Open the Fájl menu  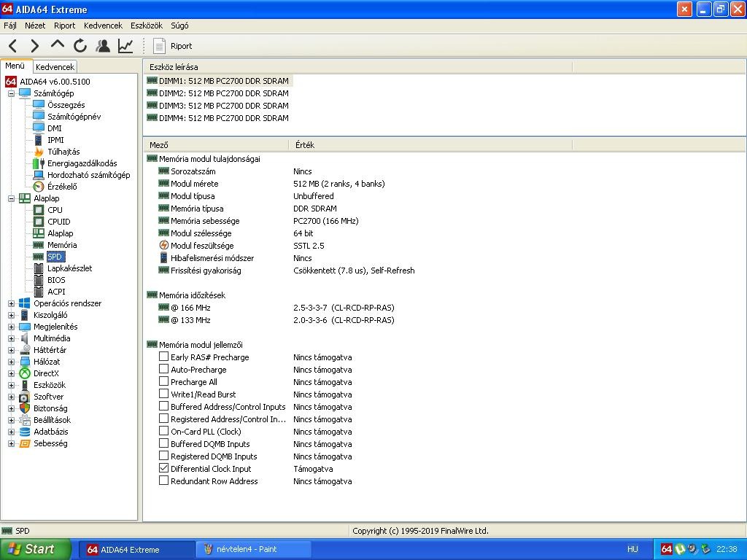click(10, 26)
